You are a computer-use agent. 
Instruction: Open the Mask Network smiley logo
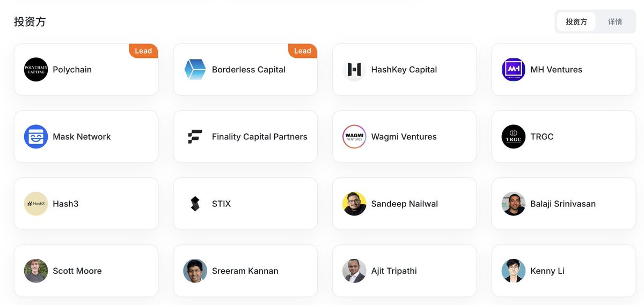[x=36, y=137]
